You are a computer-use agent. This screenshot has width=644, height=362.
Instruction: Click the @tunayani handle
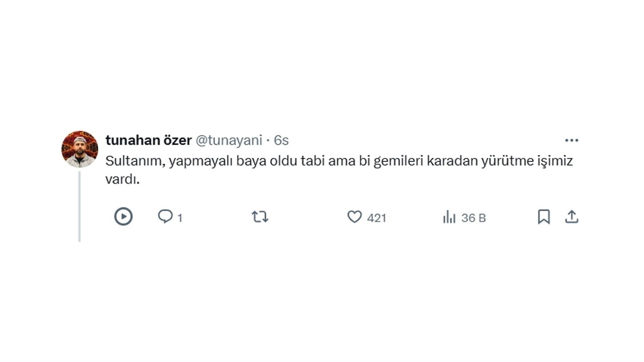click(229, 140)
